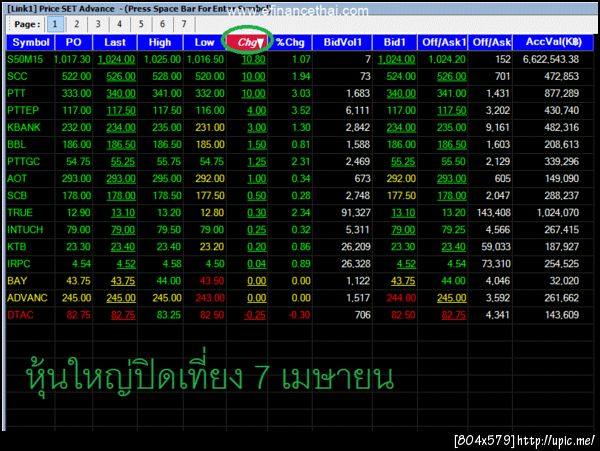Select the TRUE symbol
The width and height of the screenshot is (600, 451).
tap(20, 213)
